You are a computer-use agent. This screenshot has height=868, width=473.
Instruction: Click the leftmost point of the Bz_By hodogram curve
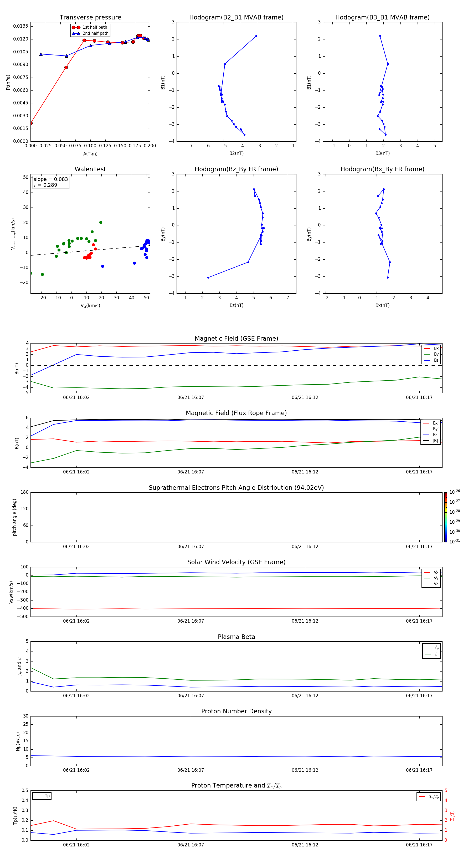pos(208,278)
